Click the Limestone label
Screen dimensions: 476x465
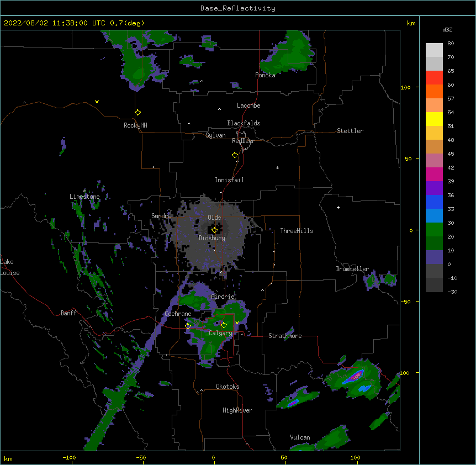click(x=84, y=197)
